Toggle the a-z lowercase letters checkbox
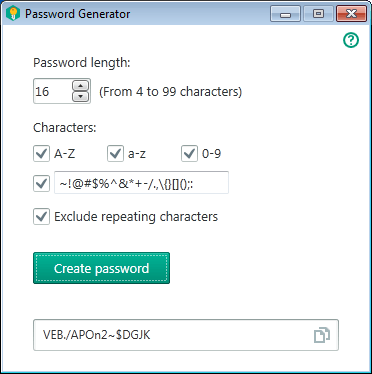The image size is (372, 374). click(115, 154)
